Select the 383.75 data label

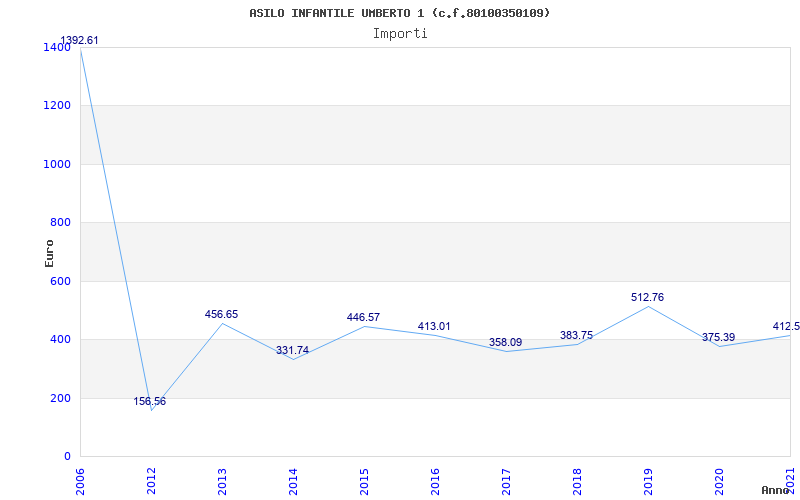pyautogui.click(x=577, y=335)
